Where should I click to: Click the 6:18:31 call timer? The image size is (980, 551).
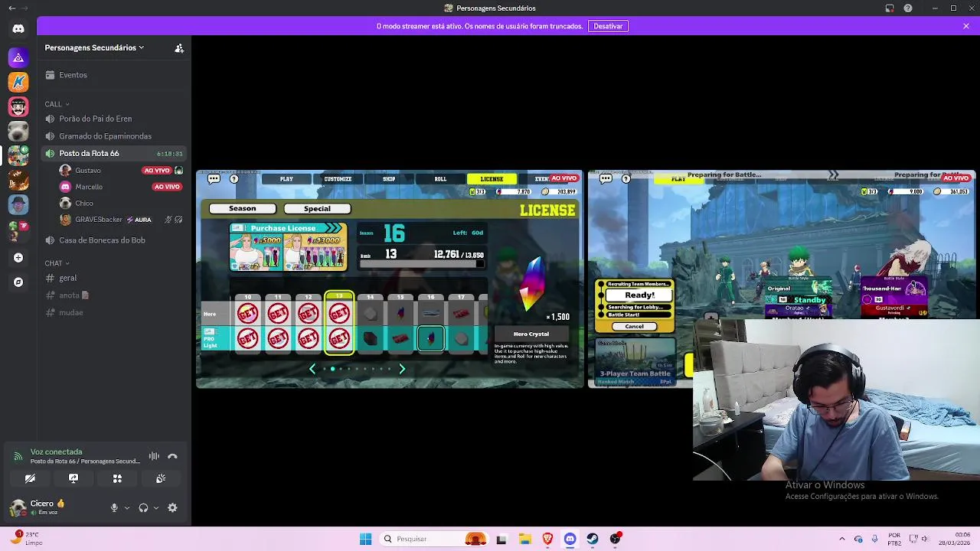point(170,154)
